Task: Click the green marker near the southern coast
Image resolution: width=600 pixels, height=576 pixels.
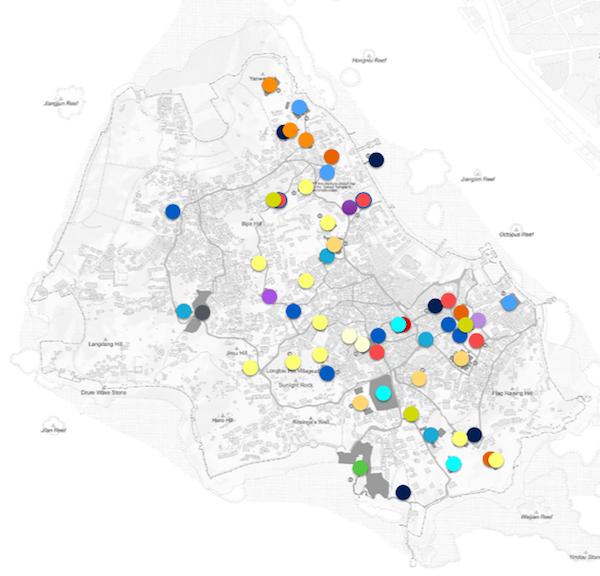Action: tap(361, 467)
